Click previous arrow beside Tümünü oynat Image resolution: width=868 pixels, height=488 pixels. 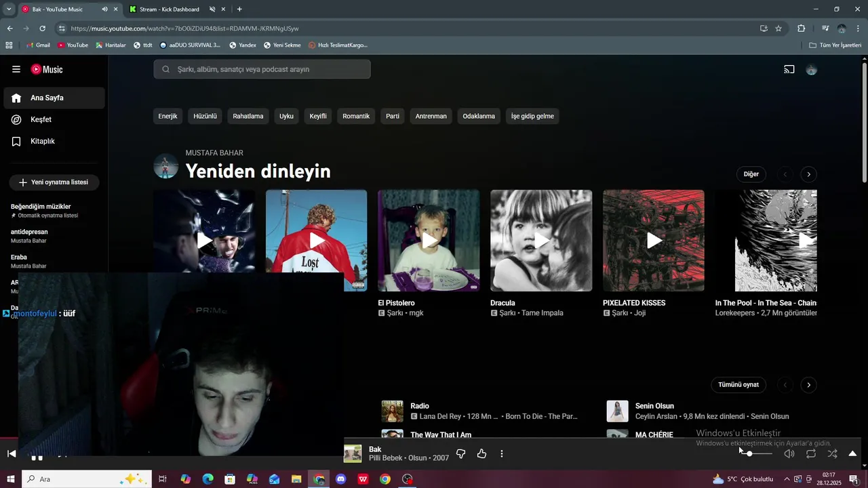coord(785,384)
